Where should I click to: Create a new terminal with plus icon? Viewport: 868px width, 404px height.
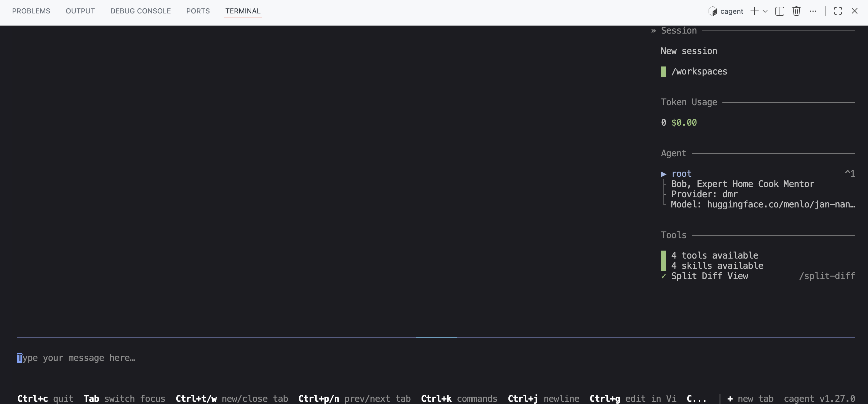[754, 11]
